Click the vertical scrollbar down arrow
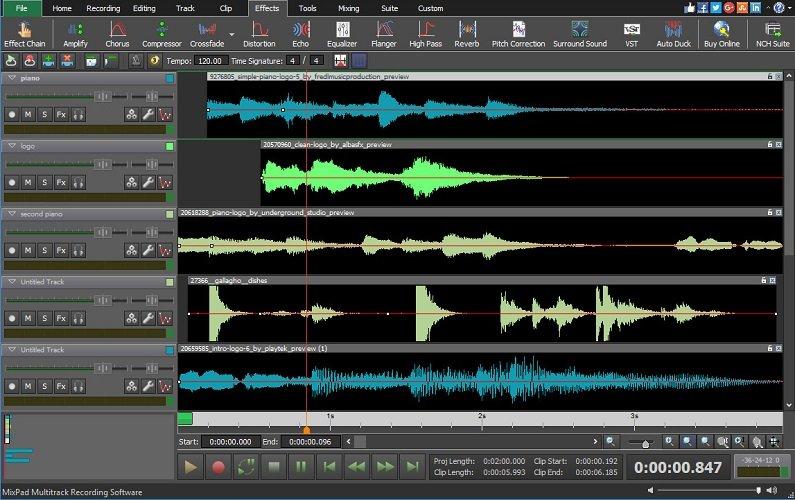Viewport: 795px width, 500px height. coord(789,405)
